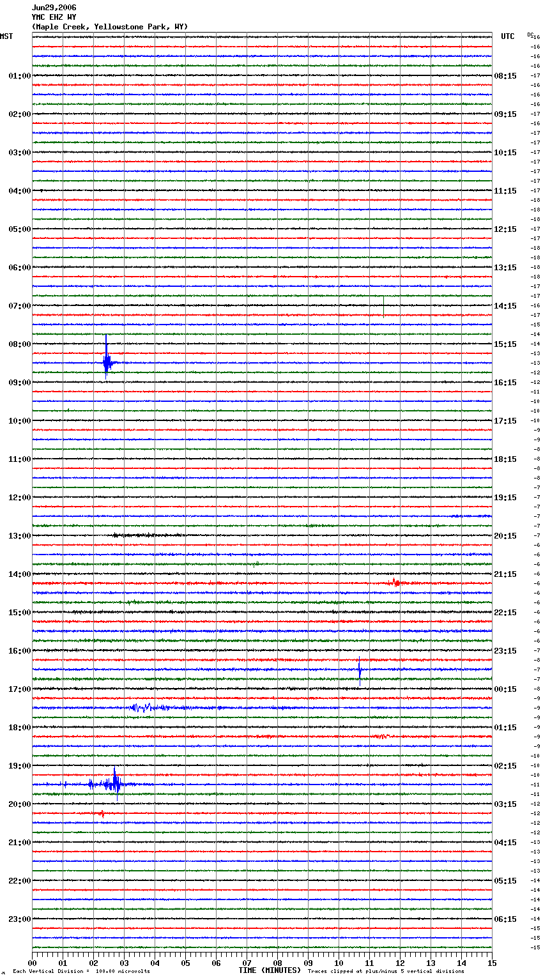The image size is (543, 980).
Task: Click the blue spike on the 16:30 MST trace
Action: coord(360,670)
